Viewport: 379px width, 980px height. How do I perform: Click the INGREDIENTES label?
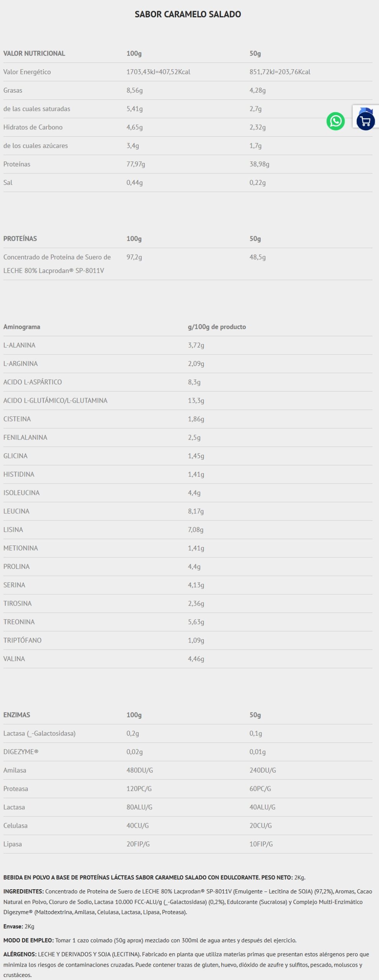(23, 891)
